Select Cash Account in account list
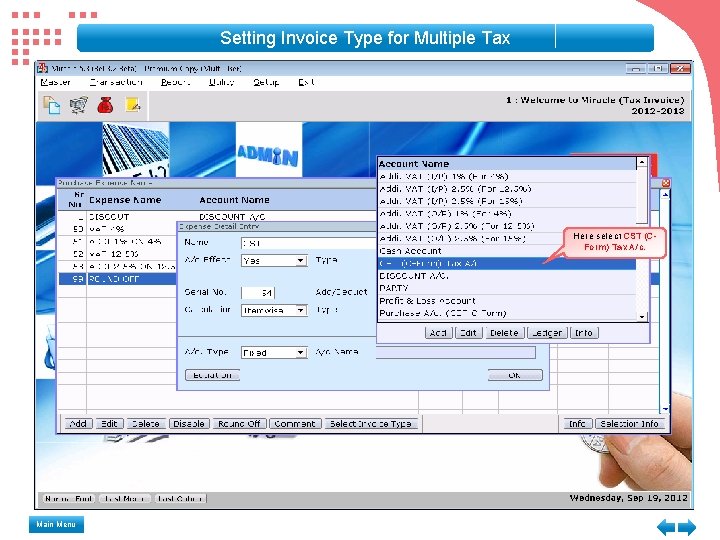Screen dimensions: 720x540 (506, 251)
